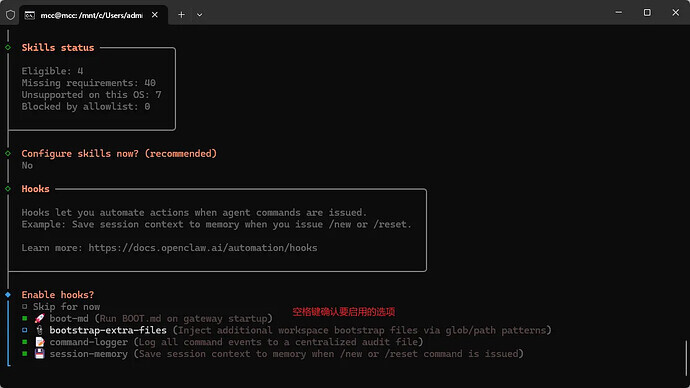The width and height of the screenshot is (690, 388).
Task: Open the new-tab profile dropdown arrow
Action: tap(199, 15)
